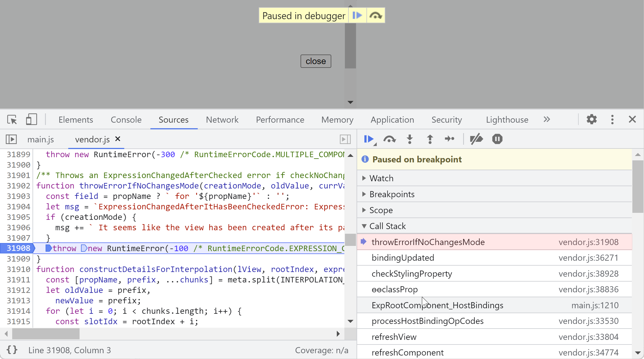Expand the Watch section
644x359 pixels.
494,178
